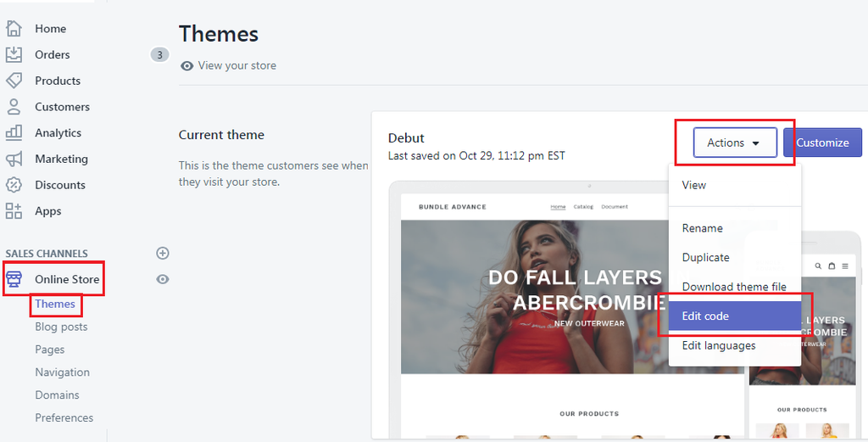Open Discounts in the sidebar

point(60,185)
